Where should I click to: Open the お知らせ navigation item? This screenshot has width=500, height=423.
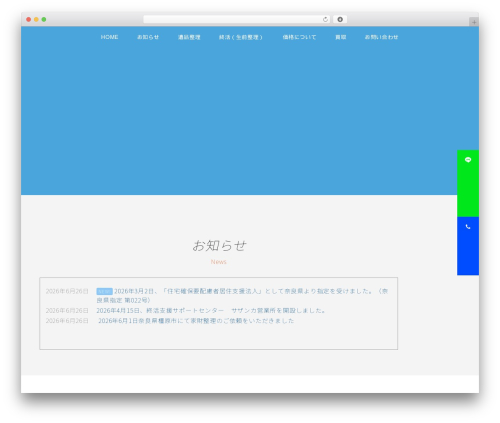[x=148, y=37]
